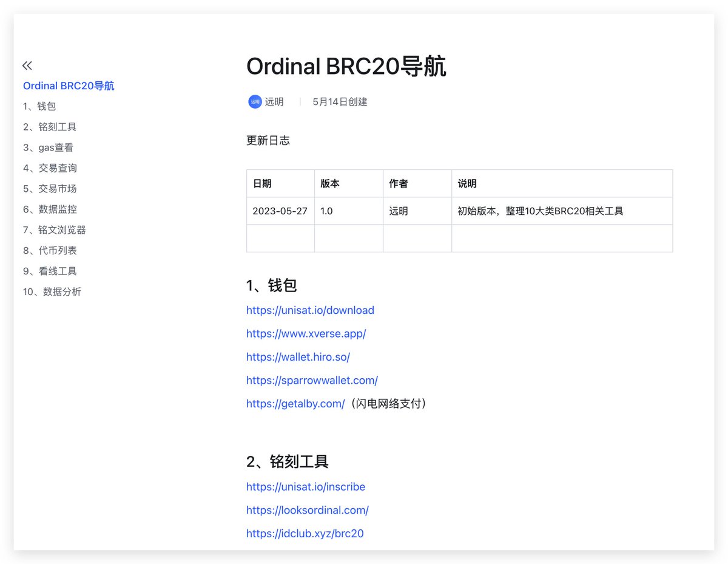Click the 远明 author avatar icon
The width and height of the screenshot is (728, 564).
click(x=255, y=102)
